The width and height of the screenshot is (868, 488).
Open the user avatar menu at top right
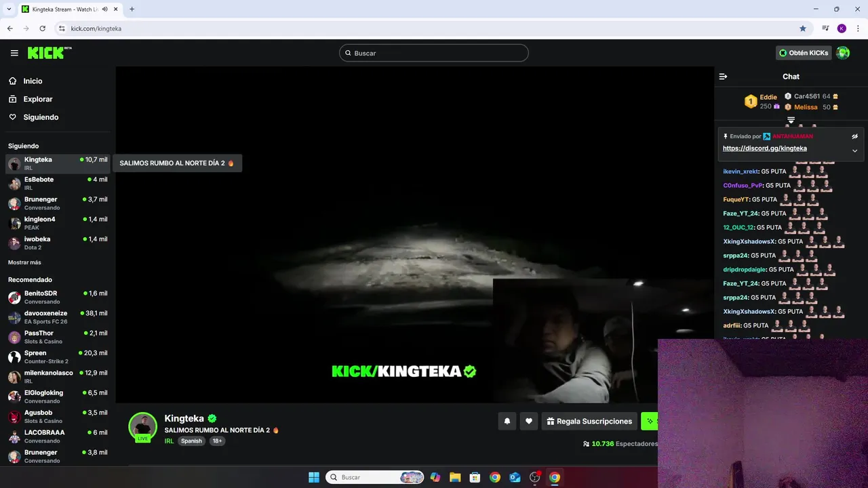pyautogui.click(x=843, y=53)
